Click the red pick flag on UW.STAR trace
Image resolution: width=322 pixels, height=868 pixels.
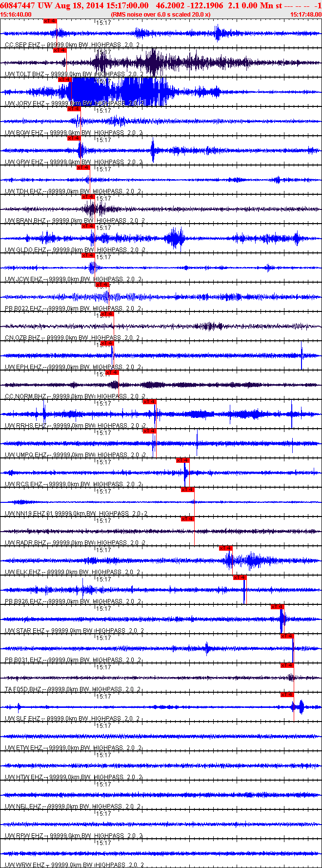click(278, 607)
